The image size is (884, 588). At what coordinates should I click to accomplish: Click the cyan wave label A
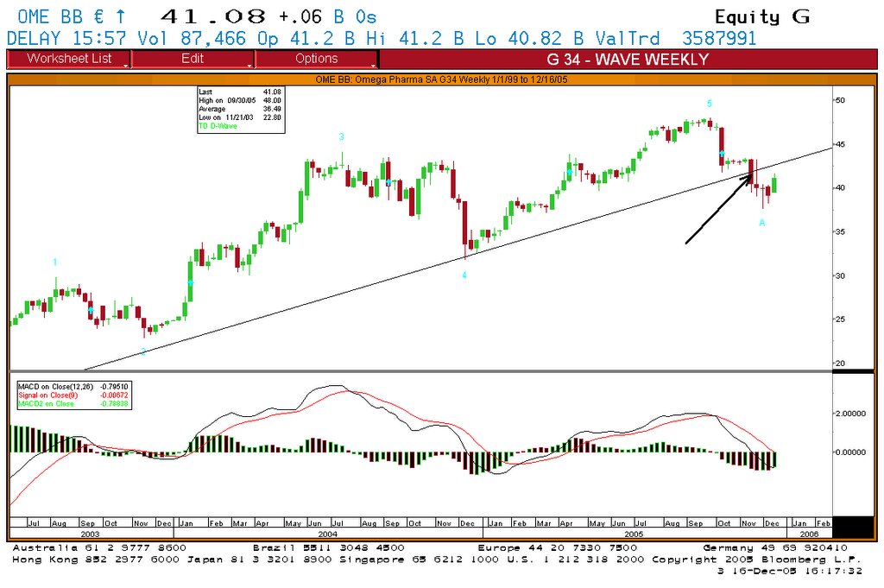(761, 223)
